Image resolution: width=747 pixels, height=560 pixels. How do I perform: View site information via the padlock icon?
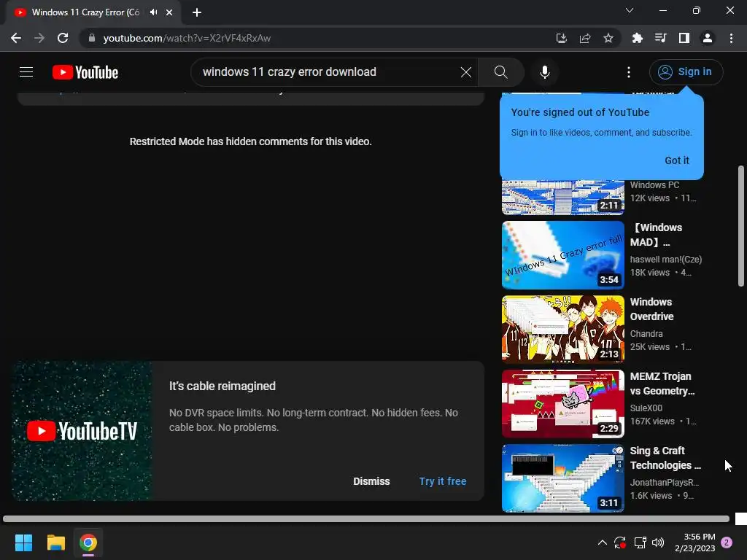(92, 38)
